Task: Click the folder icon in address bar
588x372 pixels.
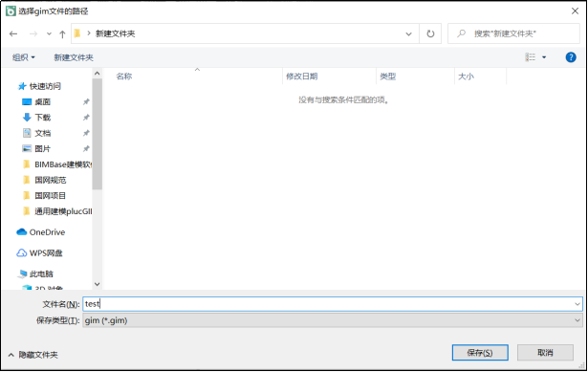Action: pos(77,33)
